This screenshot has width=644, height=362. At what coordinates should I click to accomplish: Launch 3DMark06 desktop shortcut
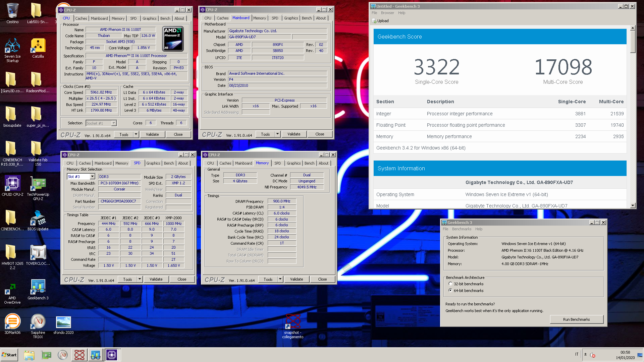click(x=12, y=324)
